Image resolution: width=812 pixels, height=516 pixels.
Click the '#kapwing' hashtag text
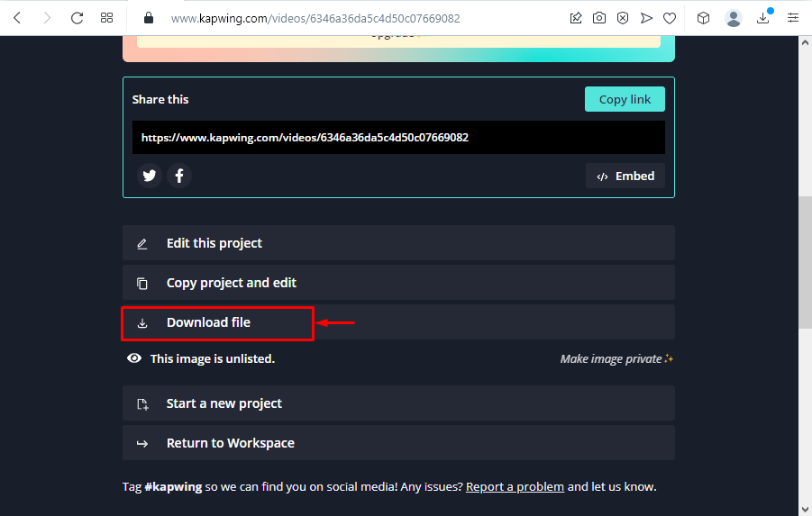[173, 487]
